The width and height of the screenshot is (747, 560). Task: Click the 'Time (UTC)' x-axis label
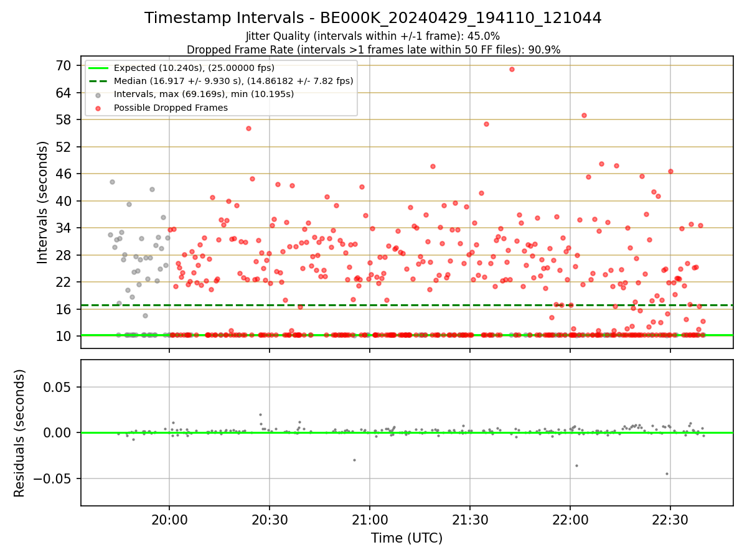(406, 538)
